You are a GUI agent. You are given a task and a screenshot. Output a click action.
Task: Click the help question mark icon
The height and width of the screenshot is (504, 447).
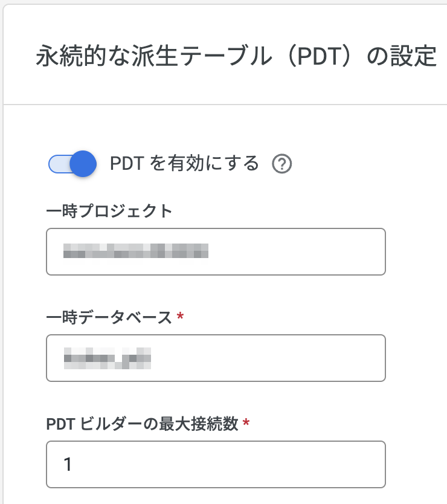(x=282, y=164)
